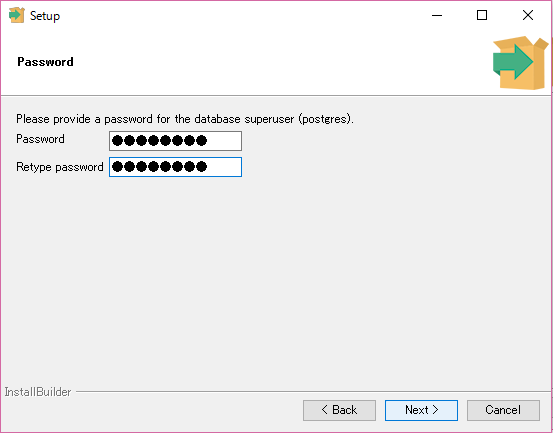Image resolution: width=553 pixels, height=433 pixels.
Task: Click the Password heading text
Action: coord(45,62)
